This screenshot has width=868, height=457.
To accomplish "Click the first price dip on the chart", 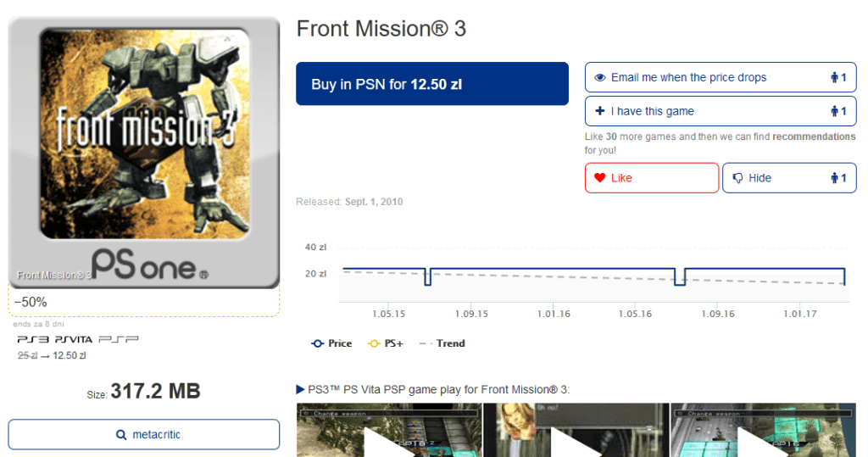I will [427, 278].
